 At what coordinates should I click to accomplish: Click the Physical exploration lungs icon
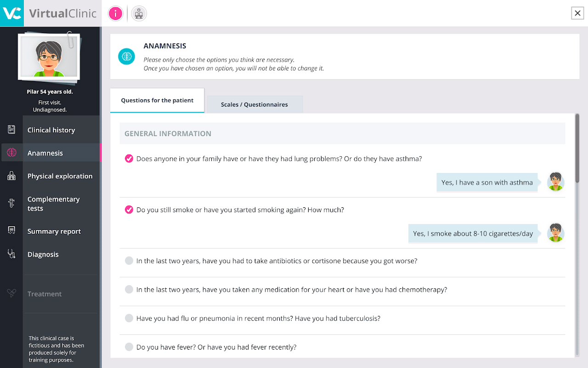12,176
